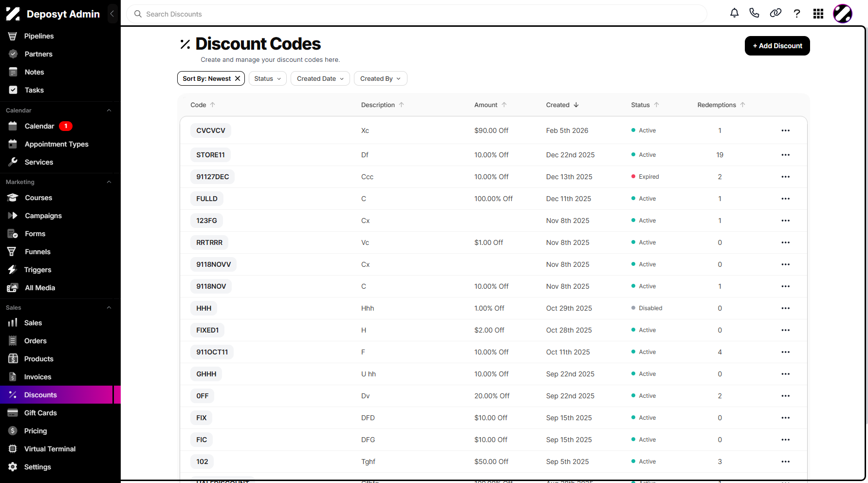The height and width of the screenshot is (483, 868).
Task: Open row actions for 91127DEC discount
Action: 785,177
